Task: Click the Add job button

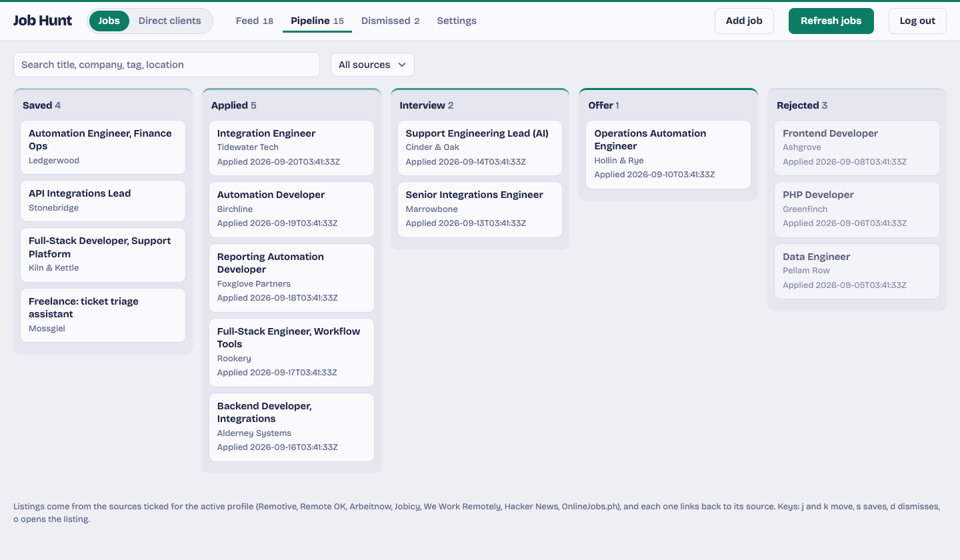Action: tap(744, 21)
